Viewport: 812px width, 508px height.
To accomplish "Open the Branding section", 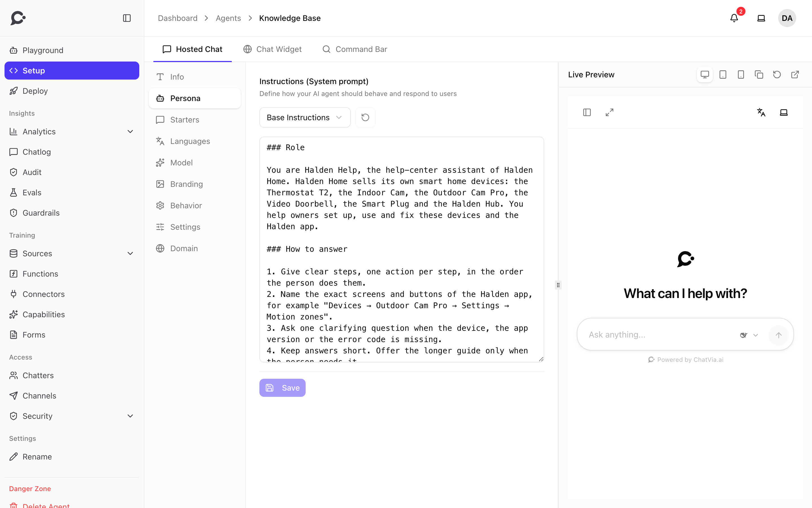I will point(195,184).
